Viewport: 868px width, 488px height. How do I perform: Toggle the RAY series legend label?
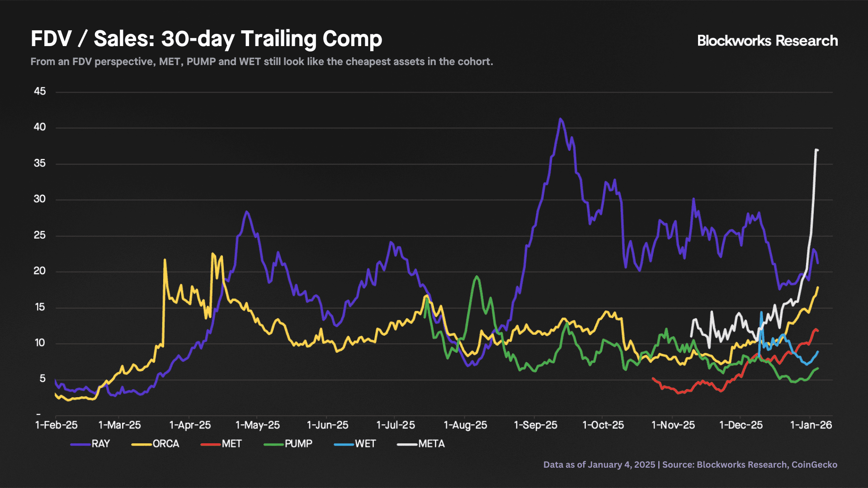[101, 444]
